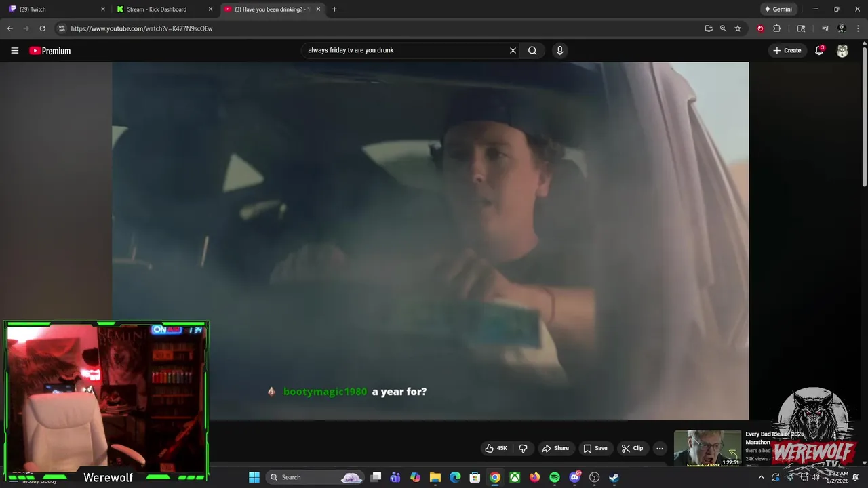Open the more actions ellipsis menu
Viewport: 868px width, 488px height.
click(659, 448)
